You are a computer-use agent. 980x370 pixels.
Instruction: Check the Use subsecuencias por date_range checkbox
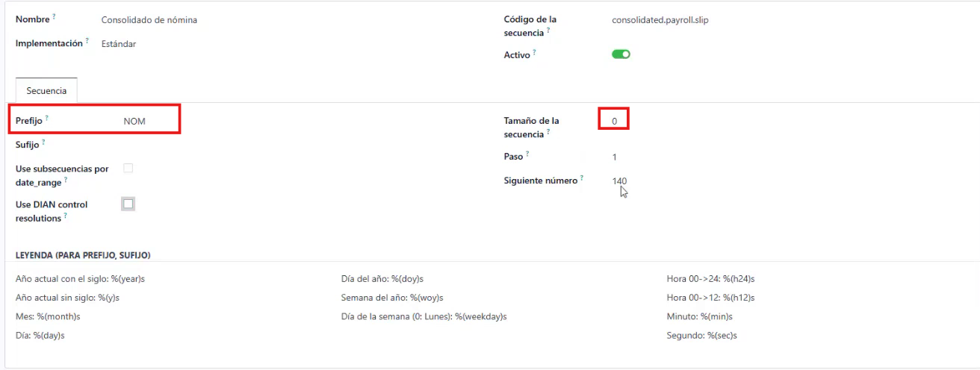[128, 169]
